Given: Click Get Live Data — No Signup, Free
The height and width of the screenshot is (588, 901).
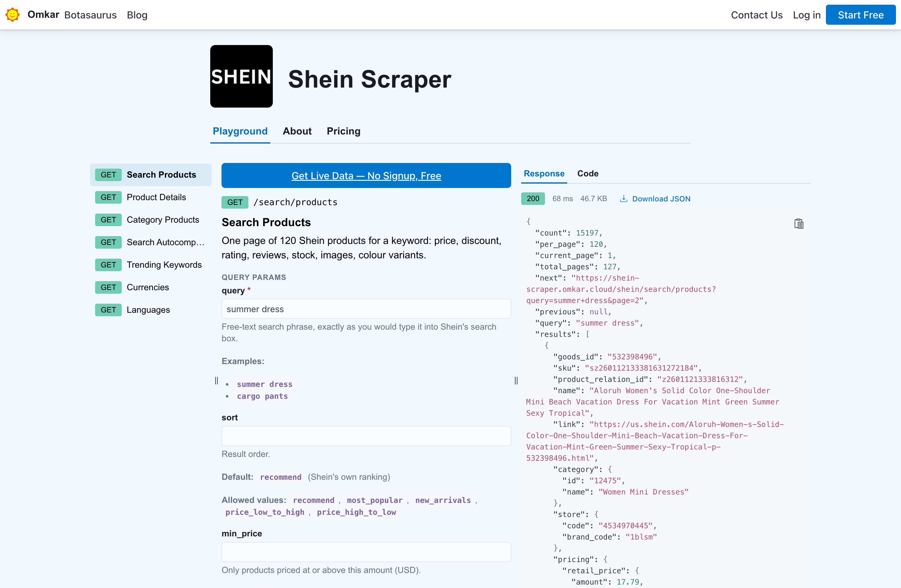Looking at the screenshot, I should (x=366, y=175).
